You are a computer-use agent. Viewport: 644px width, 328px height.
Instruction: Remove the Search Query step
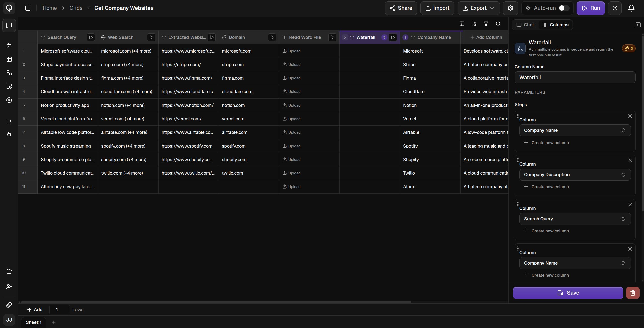point(630,205)
